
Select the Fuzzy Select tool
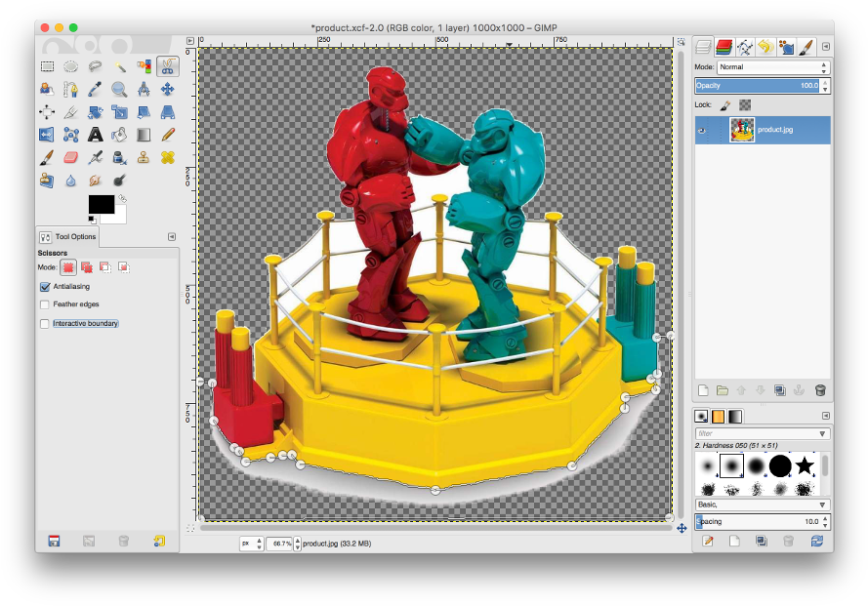coord(119,66)
